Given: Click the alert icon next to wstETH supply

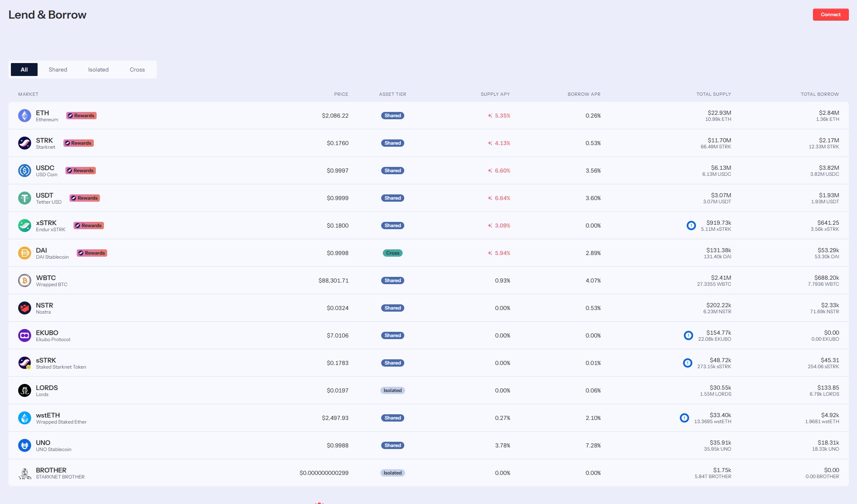Looking at the screenshot, I should [684, 418].
